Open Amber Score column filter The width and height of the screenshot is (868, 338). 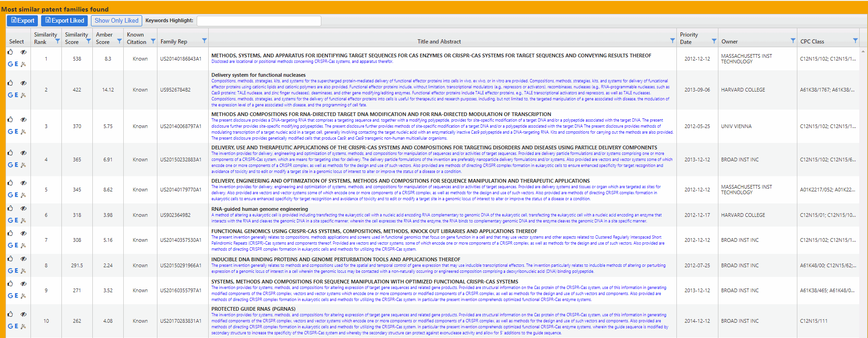119,41
